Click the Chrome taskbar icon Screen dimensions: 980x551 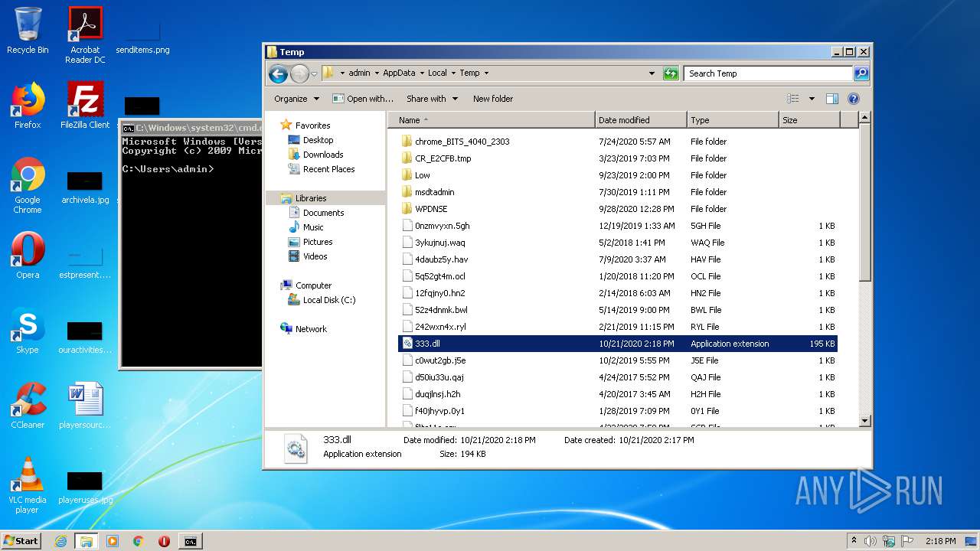(x=139, y=541)
